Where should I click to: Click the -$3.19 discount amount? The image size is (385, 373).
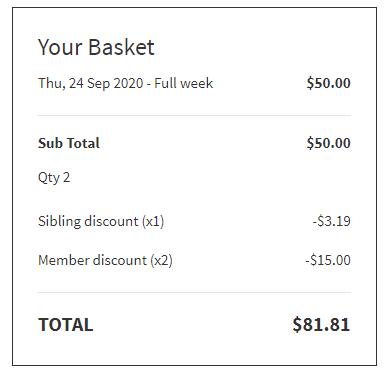[x=331, y=221]
